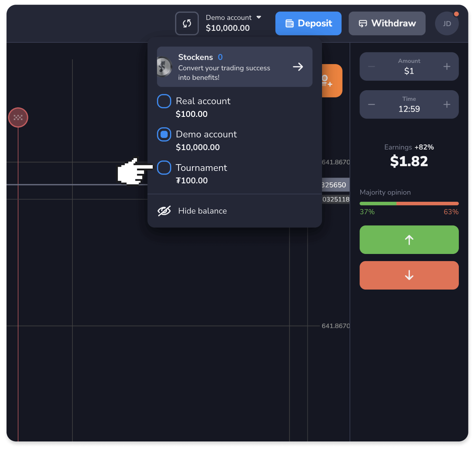Image resolution: width=476 pixels, height=451 pixels.
Task: Click the Majority opinion bar
Action: coord(409,204)
